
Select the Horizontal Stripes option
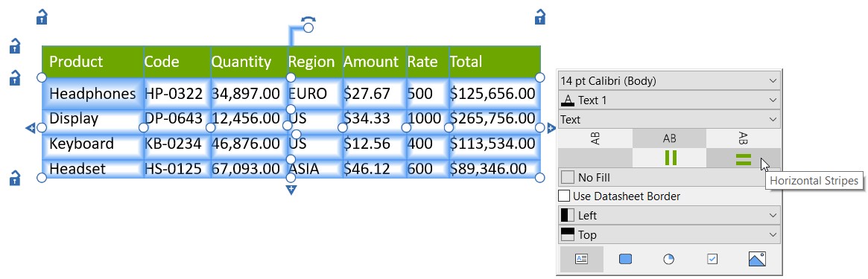pyautogui.click(x=744, y=158)
